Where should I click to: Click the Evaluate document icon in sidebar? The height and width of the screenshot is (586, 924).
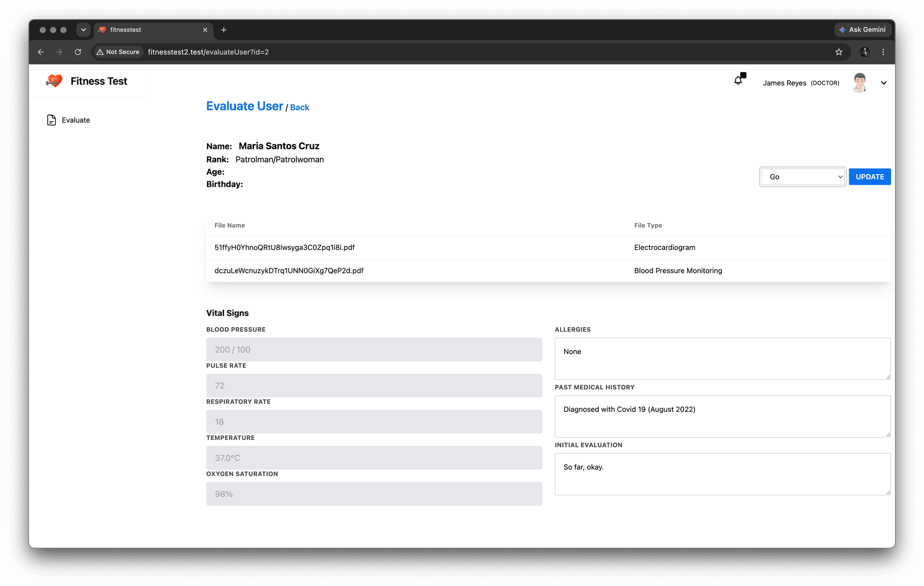click(x=51, y=120)
